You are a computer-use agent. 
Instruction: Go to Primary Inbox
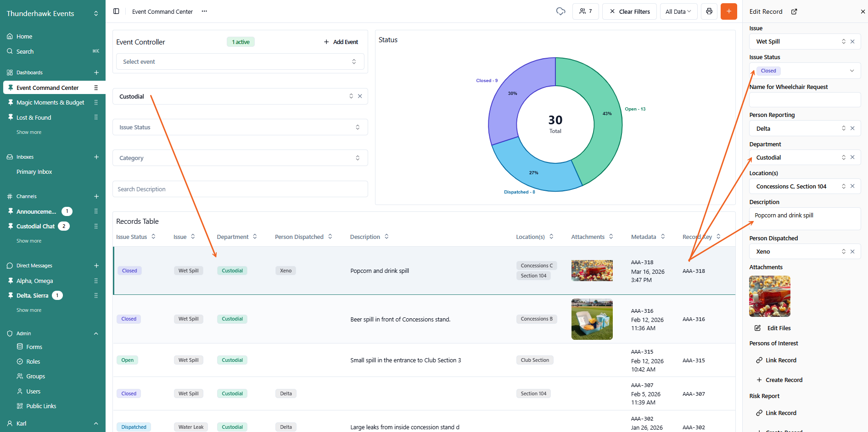[x=34, y=172]
